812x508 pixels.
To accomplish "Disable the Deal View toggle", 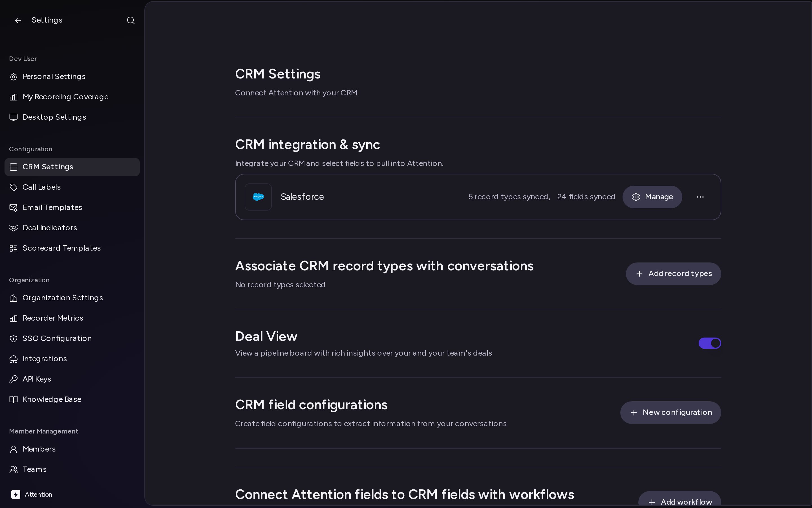I will tap(710, 343).
